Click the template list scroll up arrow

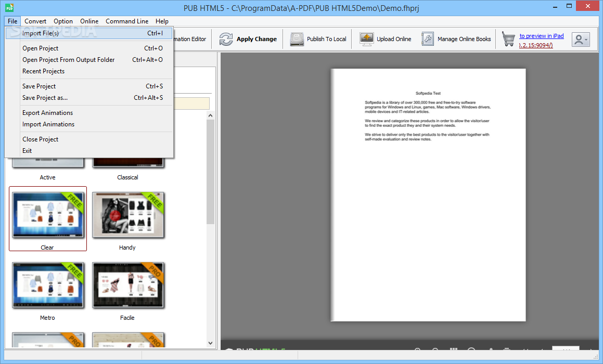tap(210, 115)
